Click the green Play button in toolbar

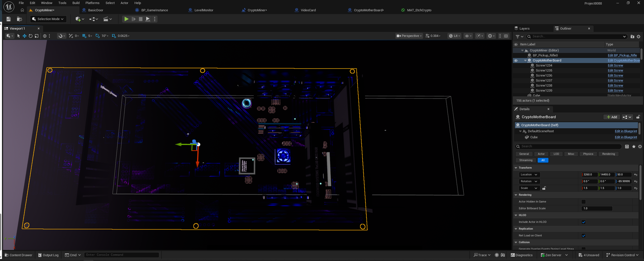click(x=126, y=19)
